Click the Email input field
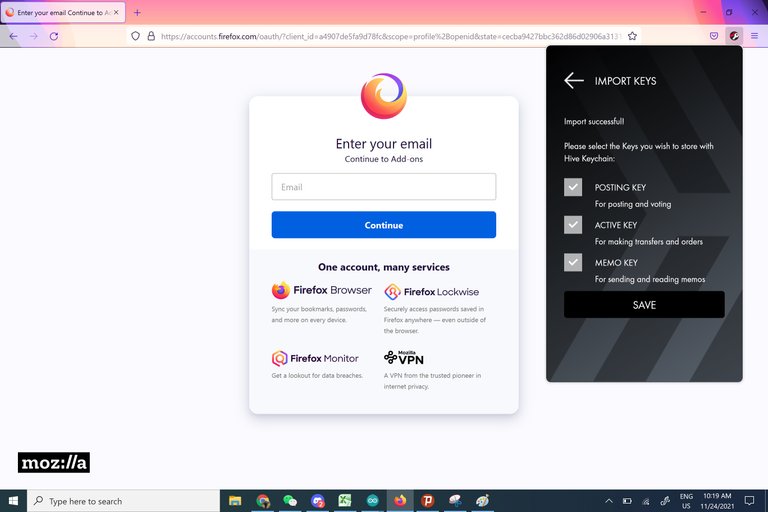Image resolution: width=768 pixels, height=512 pixels. 384,187
